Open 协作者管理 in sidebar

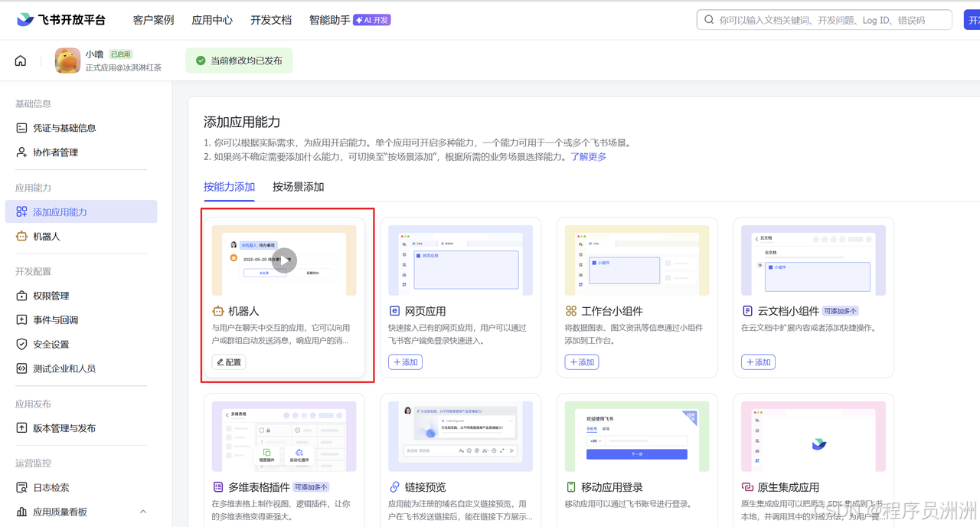pos(81,152)
